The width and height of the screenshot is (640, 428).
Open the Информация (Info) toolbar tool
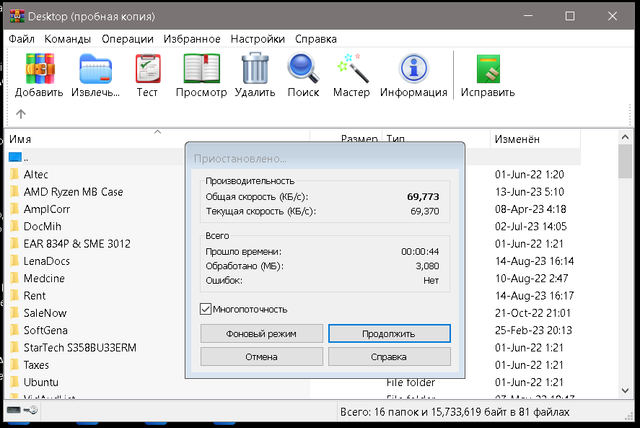click(x=413, y=69)
